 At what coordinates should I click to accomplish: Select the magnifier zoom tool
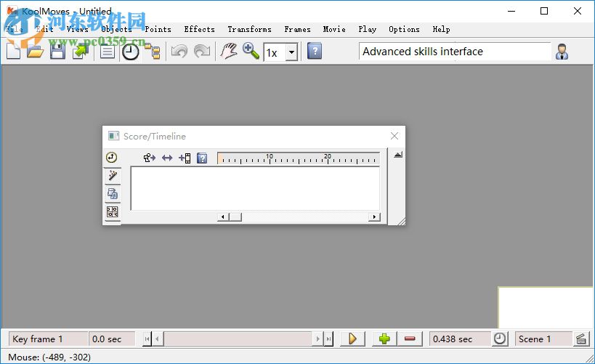[251, 52]
